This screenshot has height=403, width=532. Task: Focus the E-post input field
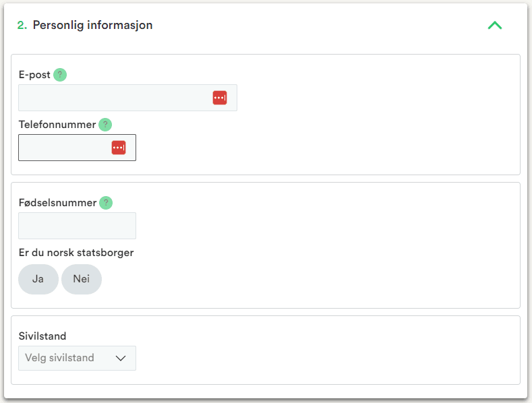pos(115,98)
